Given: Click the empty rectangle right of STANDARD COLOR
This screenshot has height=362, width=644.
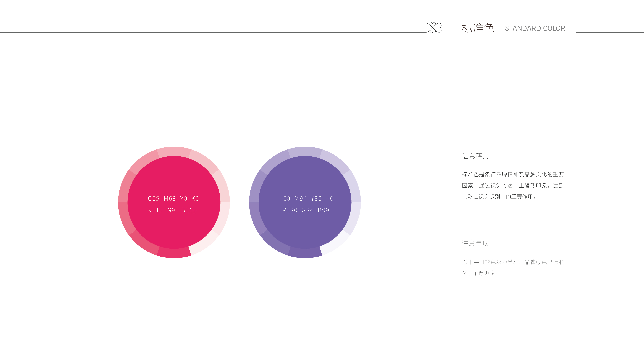Looking at the screenshot, I should click(x=610, y=28).
